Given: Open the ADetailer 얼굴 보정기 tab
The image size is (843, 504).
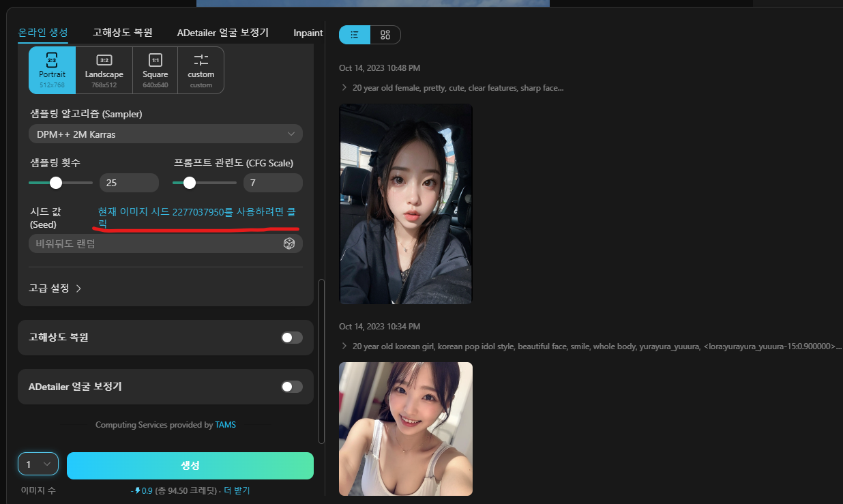Looking at the screenshot, I should (222, 32).
